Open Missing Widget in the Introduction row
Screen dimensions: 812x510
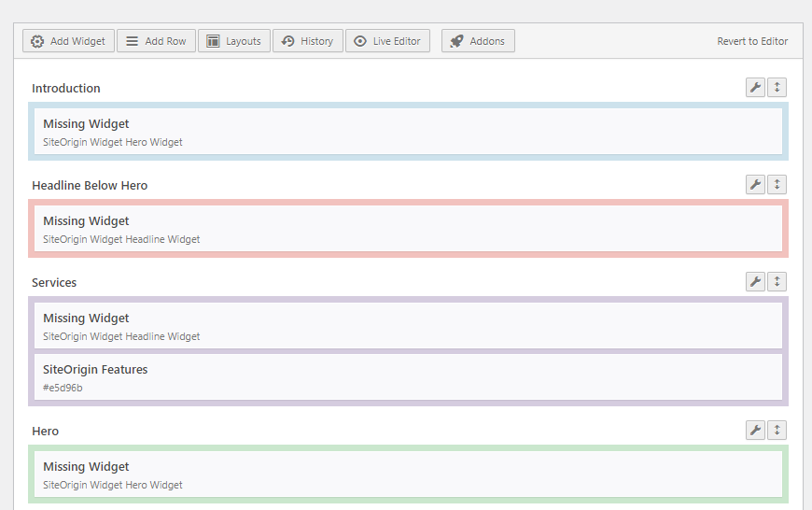[408, 132]
